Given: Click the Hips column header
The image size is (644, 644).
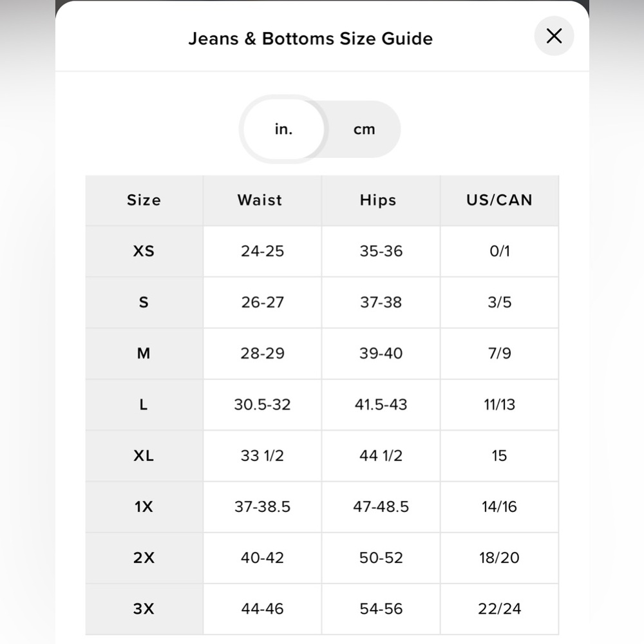Looking at the screenshot, I should coord(378,200).
